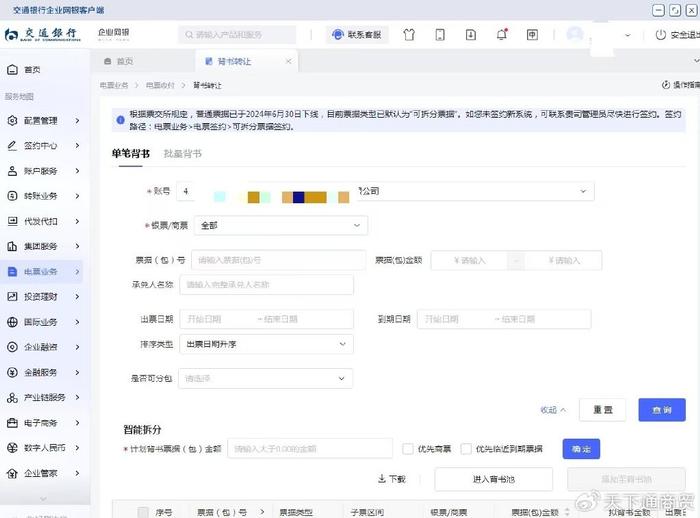Click the 账户服务 person icon

(x=12, y=171)
